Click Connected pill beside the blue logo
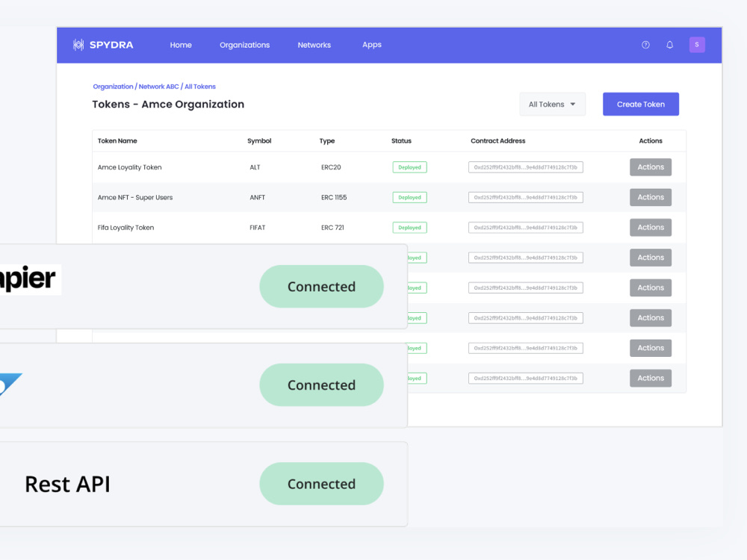This screenshot has height=560, width=747. (321, 385)
